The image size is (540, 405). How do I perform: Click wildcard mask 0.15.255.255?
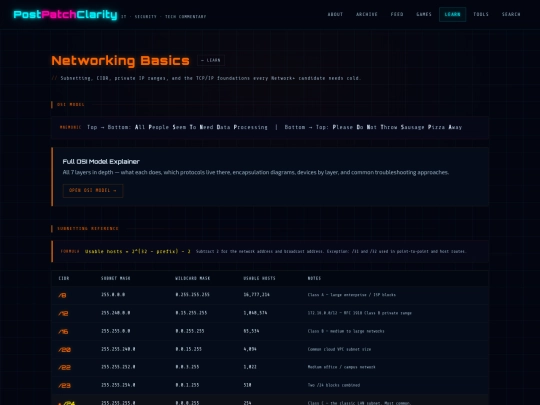191,313
